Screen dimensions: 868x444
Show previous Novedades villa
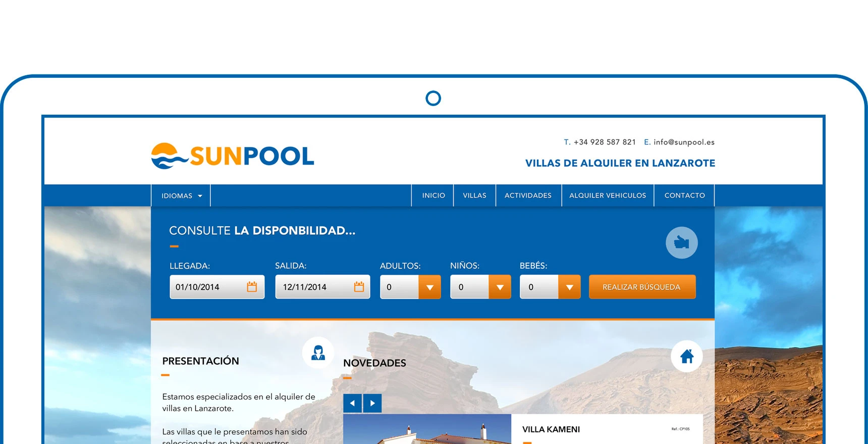pyautogui.click(x=352, y=403)
